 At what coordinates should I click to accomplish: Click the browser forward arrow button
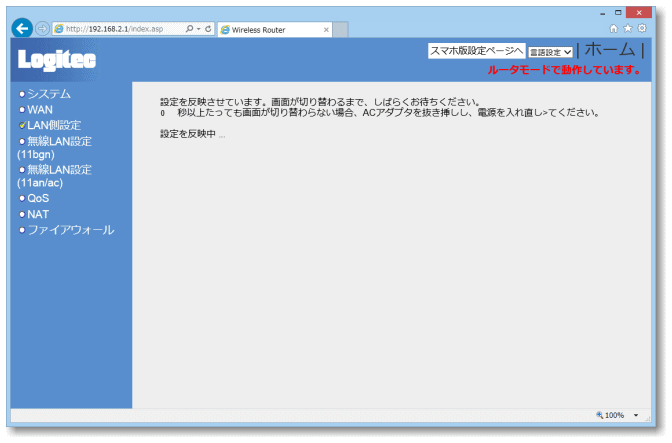click(x=43, y=29)
